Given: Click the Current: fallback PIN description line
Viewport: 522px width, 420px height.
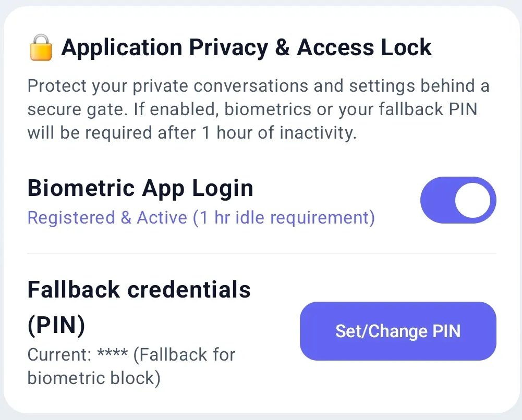Looking at the screenshot, I should coord(131,366).
